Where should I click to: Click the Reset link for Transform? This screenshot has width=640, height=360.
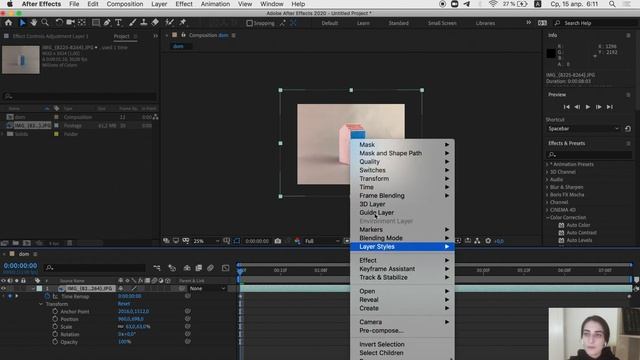(x=124, y=304)
